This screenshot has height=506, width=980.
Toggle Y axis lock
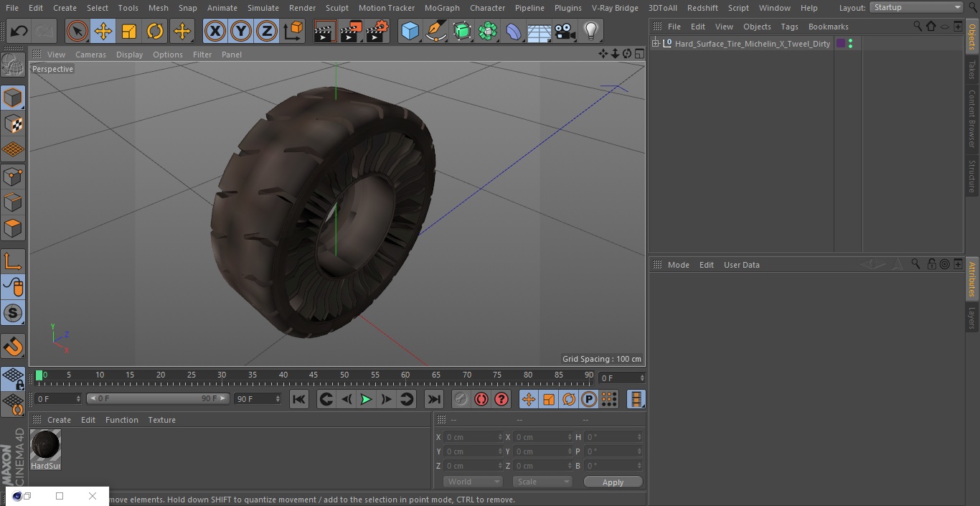pos(241,31)
